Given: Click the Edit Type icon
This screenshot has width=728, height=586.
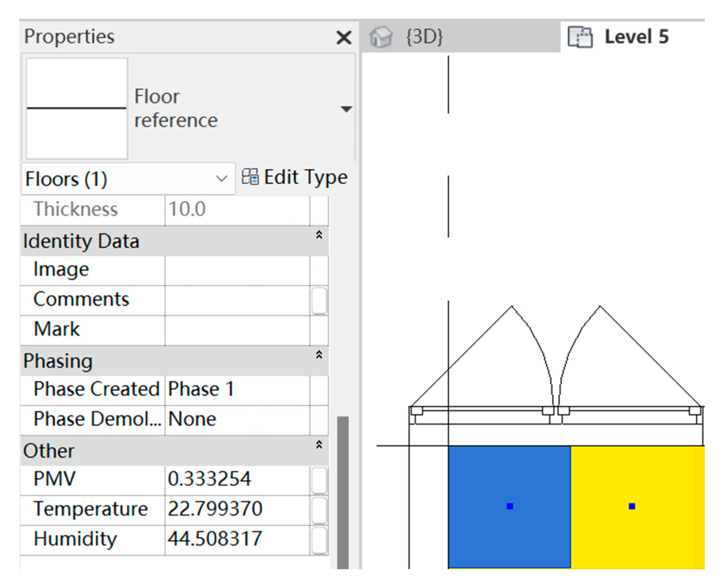Looking at the screenshot, I should (250, 177).
